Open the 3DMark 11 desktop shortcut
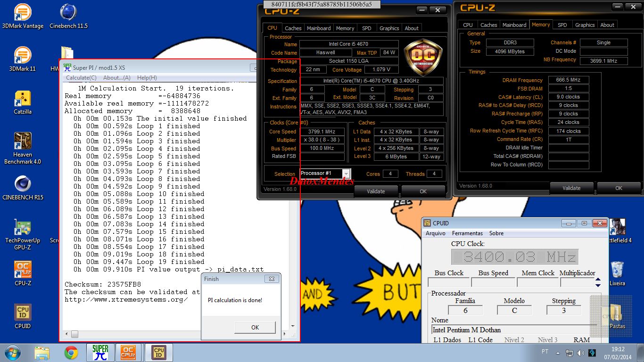The image size is (644, 362). (x=23, y=59)
